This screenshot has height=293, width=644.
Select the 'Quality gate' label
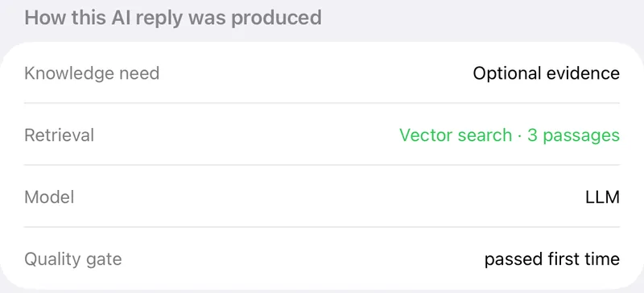point(73,259)
